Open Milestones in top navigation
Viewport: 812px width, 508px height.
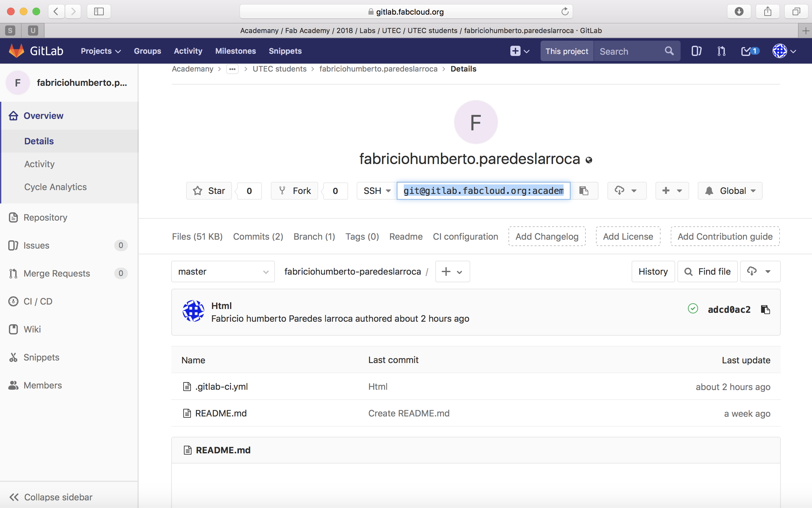[x=235, y=51]
